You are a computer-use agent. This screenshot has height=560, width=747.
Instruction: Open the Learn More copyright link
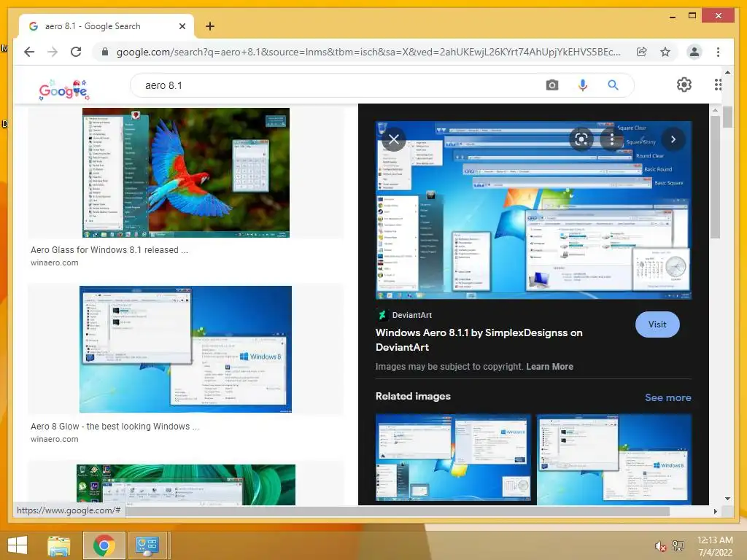point(549,366)
